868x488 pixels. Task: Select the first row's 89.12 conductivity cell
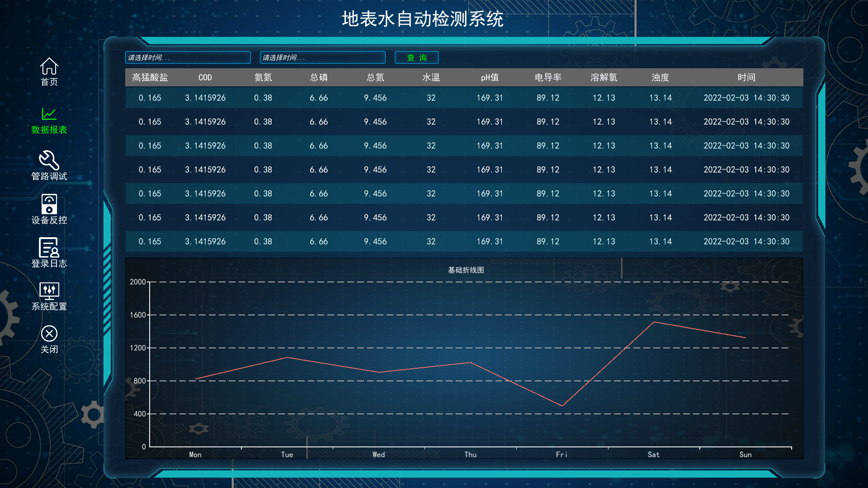548,98
